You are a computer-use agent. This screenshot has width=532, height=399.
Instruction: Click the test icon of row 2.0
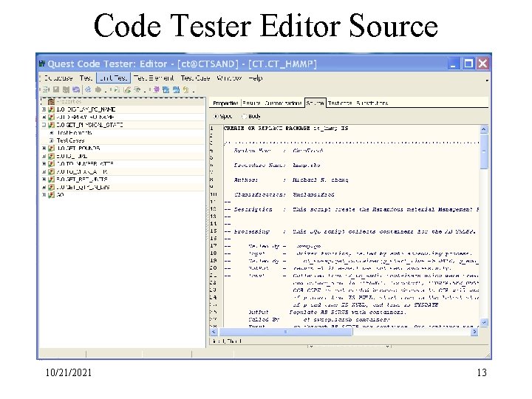click(x=51, y=117)
